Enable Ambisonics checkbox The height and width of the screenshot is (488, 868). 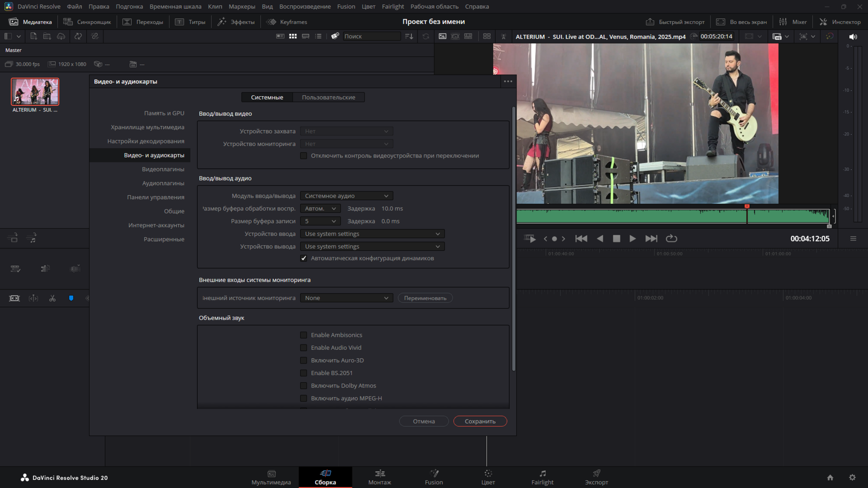pyautogui.click(x=304, y=335)
